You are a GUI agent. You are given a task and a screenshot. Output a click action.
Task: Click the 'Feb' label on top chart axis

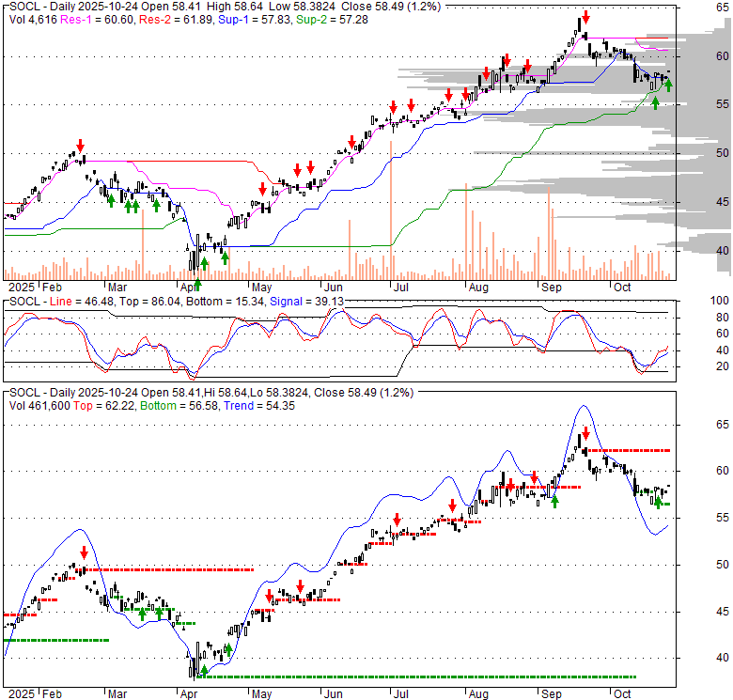point(52,288)
